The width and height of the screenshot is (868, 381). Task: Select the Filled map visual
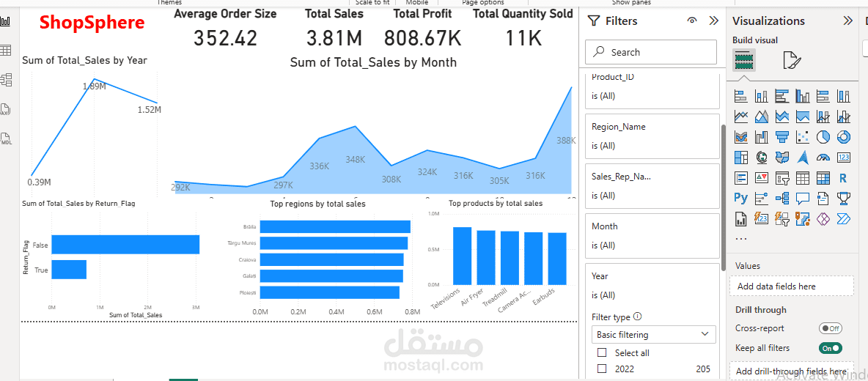(782, 158)
